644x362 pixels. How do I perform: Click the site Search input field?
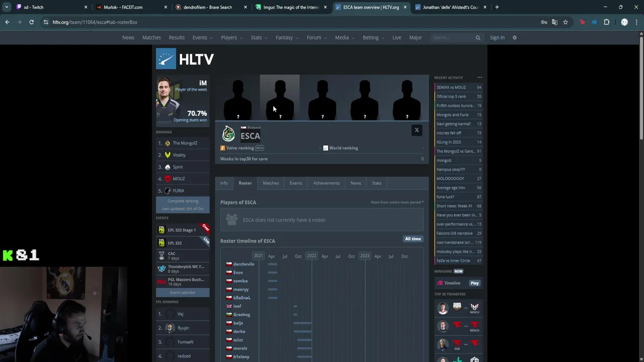(x=453, y=38)
